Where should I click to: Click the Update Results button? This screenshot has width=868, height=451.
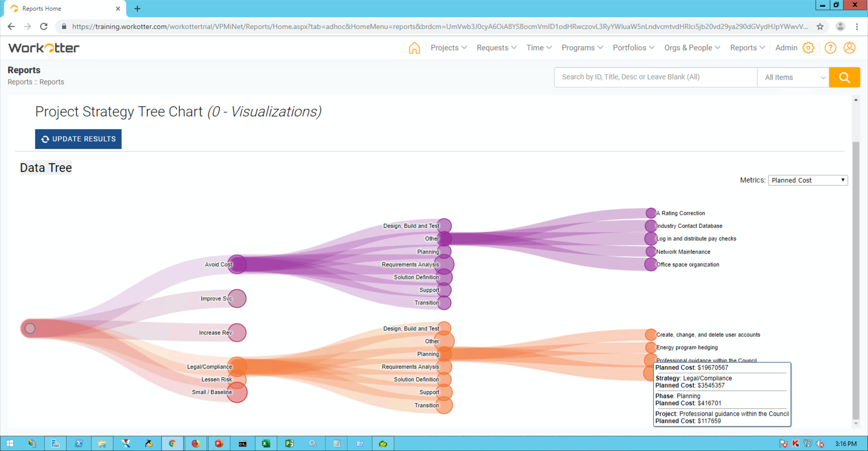click(78, 139)
